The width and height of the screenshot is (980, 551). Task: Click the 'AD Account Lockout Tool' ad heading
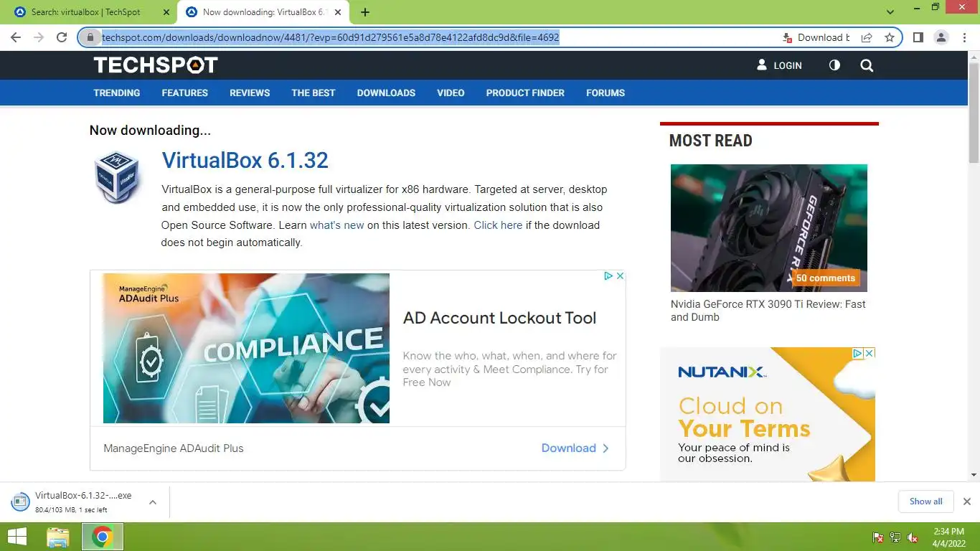pyautogui.click(x=499, y=318)
